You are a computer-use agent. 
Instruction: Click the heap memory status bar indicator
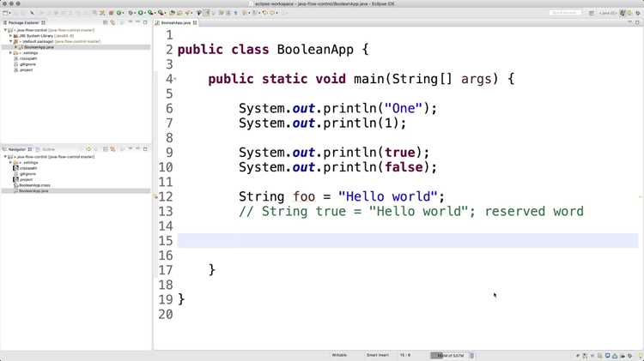448,355
